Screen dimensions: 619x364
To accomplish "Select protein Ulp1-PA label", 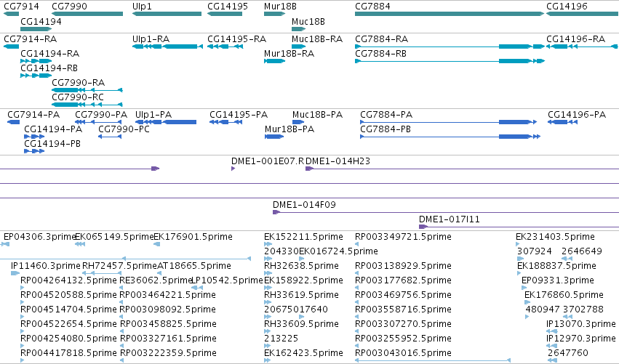I will click(153, 115).
